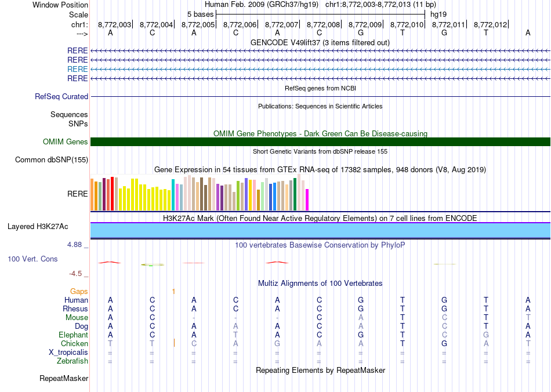Screen dimensions: 551x392
Task: Click position label 8,772,009 on the ruler
Action: [x=365, y=24]
